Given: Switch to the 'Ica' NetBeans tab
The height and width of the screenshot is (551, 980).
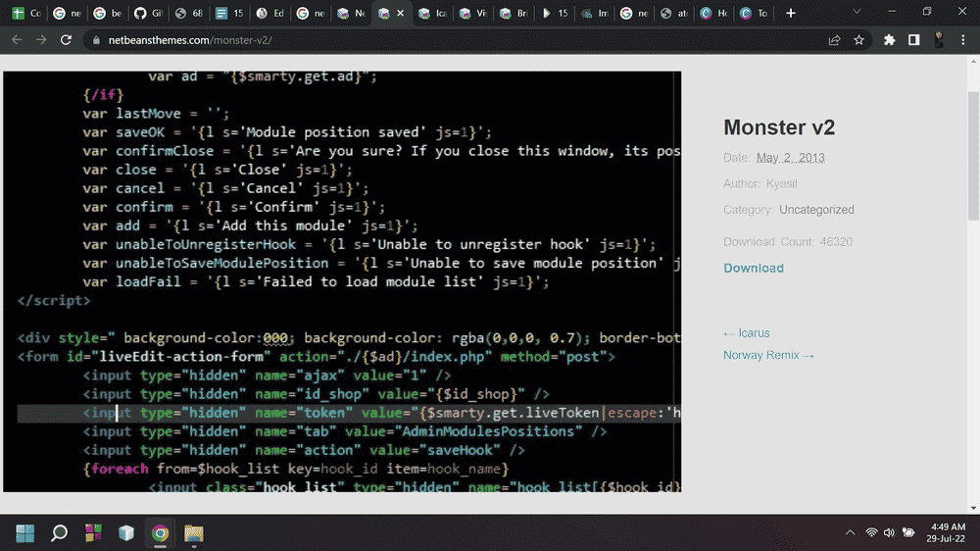Looking at the screenshot, I should point(432,13).
